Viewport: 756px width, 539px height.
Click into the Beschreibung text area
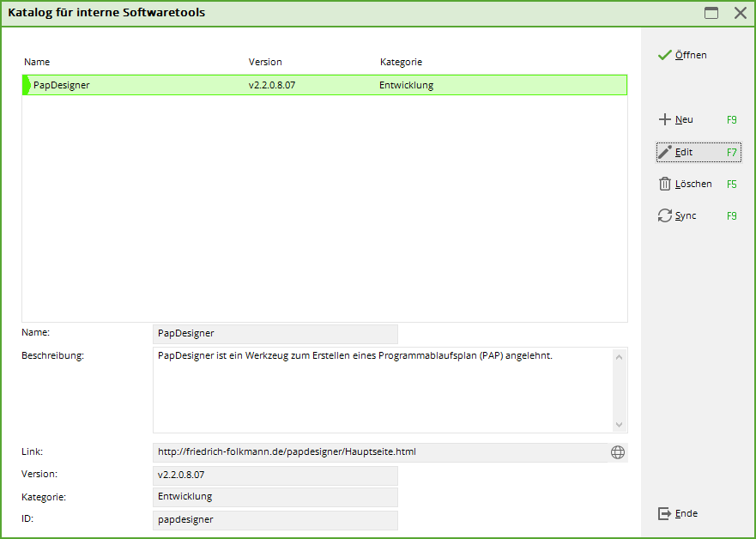coord(384,390)
